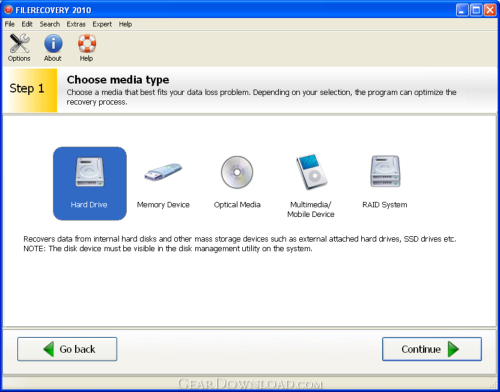Open the Search menu
The width and height of the screenshot is (500, 392).
(x=50, y=24)
